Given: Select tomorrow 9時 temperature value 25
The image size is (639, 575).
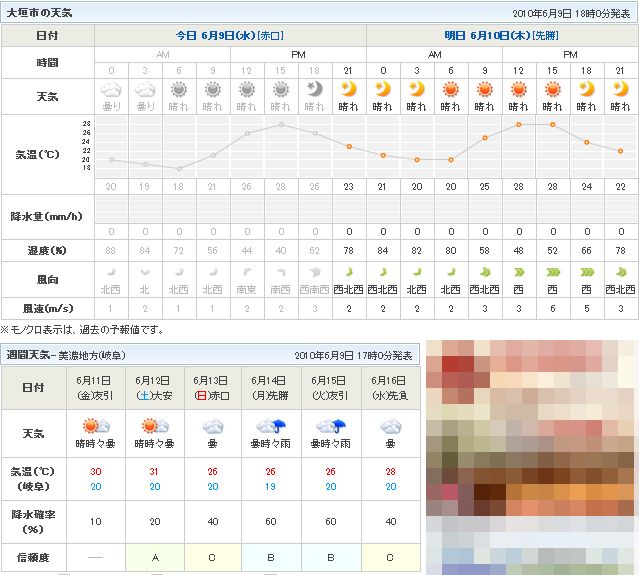Looking at the screenshot, I should click(485, 187).
